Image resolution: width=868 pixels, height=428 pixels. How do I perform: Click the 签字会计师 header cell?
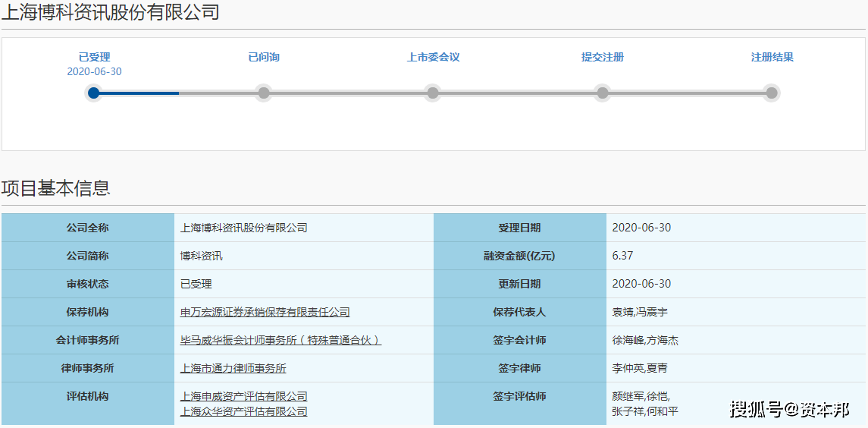tap(520, 341)
